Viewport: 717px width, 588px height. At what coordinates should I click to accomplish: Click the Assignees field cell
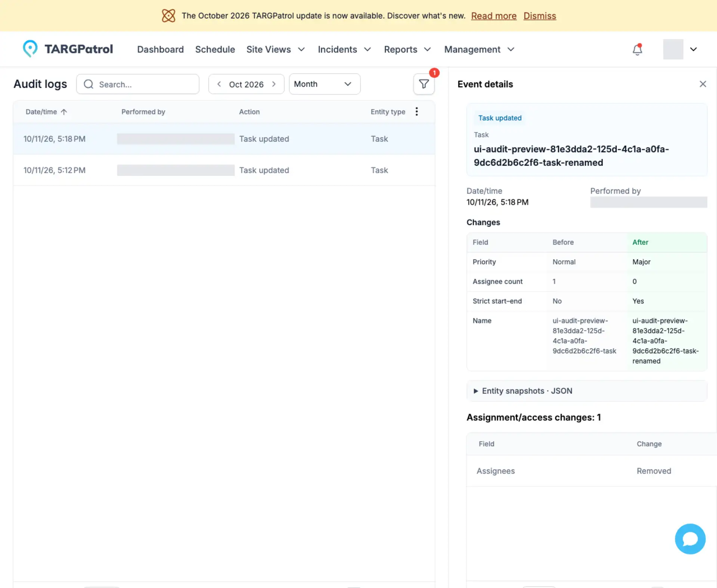[x=496, y=471]
